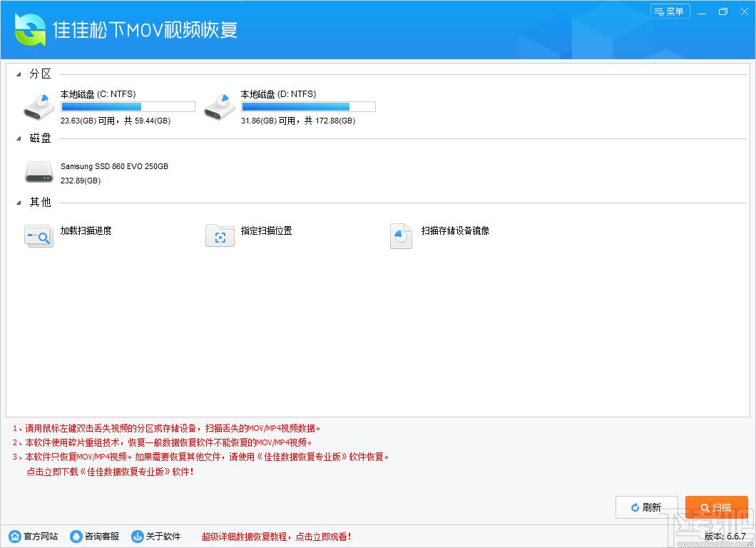This screenshot has width=756, height=548.
Task: Restore down the application window
Action: (x=722, y=11)
